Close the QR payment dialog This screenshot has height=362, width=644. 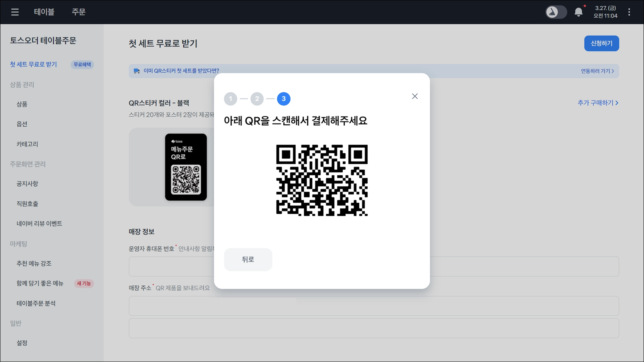click(415, 96)
